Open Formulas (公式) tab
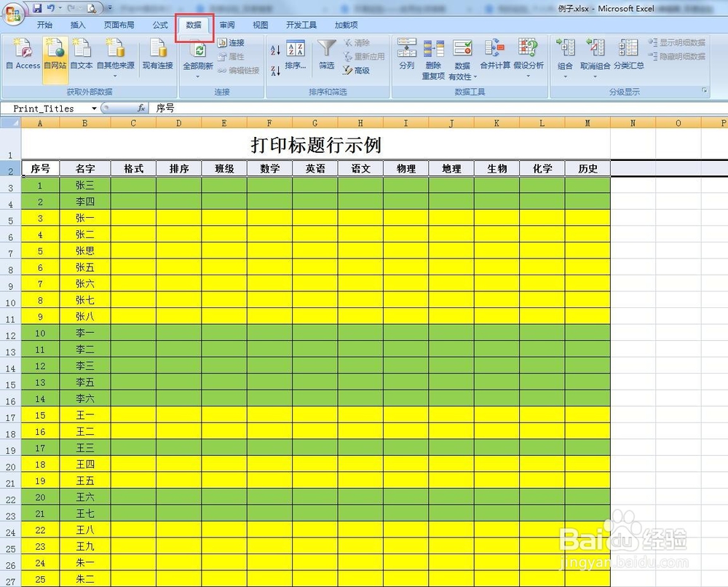 pyautogui.click(x=160, y=25)
